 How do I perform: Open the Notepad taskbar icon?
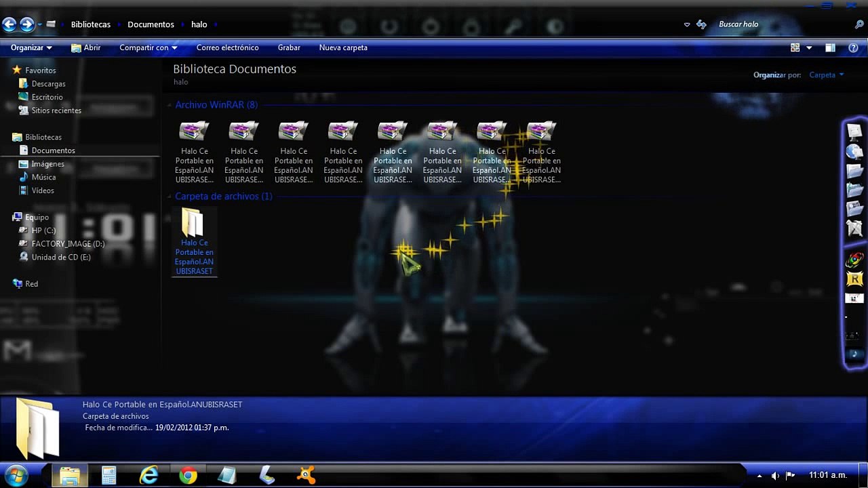pyautogui.click(x=227, y=475)
